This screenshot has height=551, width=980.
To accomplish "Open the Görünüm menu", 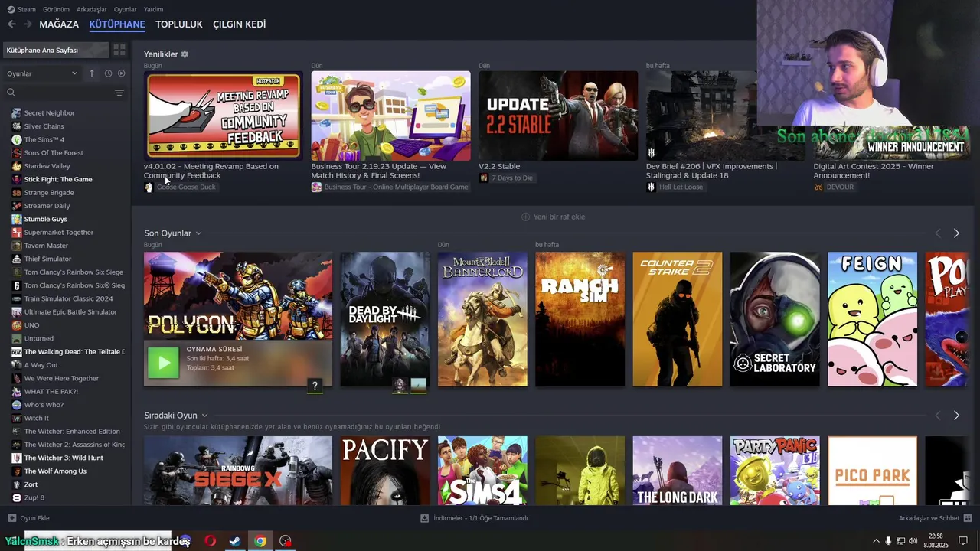I will pyautogui.click(x=56, y=9).
